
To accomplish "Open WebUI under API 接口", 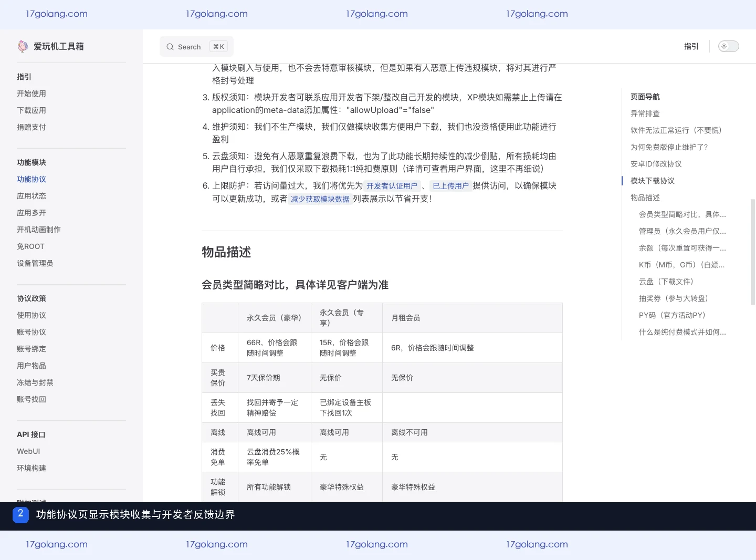I will 28,451.
